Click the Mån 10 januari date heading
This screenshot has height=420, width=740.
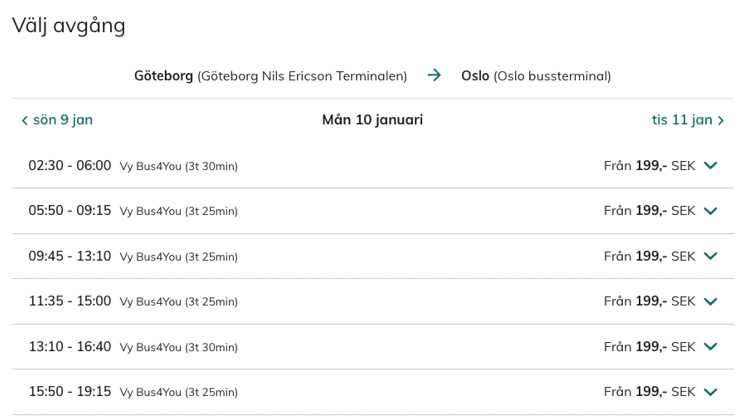point(372,120)
